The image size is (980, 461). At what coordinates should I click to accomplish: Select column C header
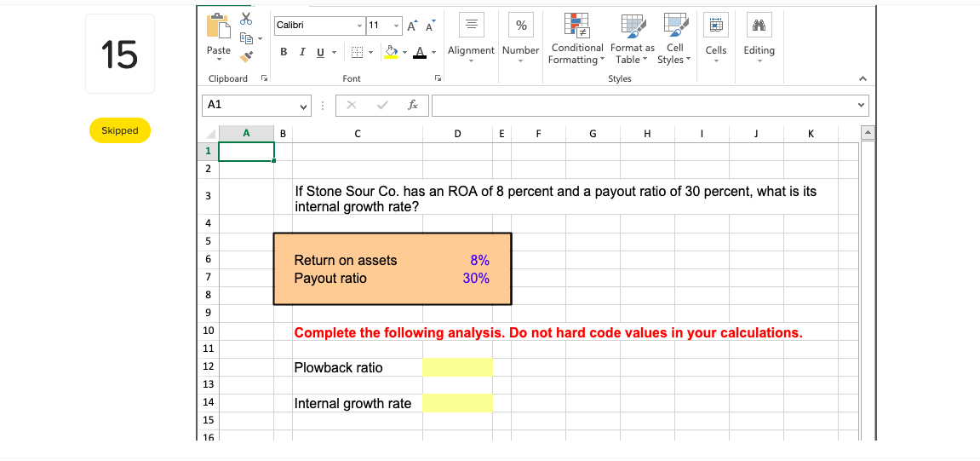click(358, 133)
